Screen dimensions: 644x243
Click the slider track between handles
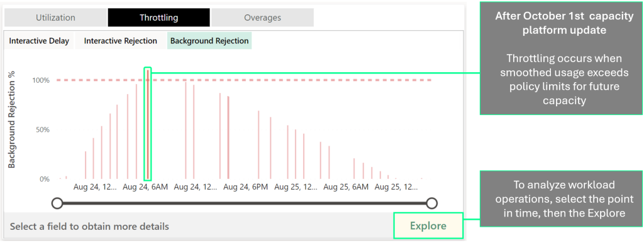(x=245, y=203)
